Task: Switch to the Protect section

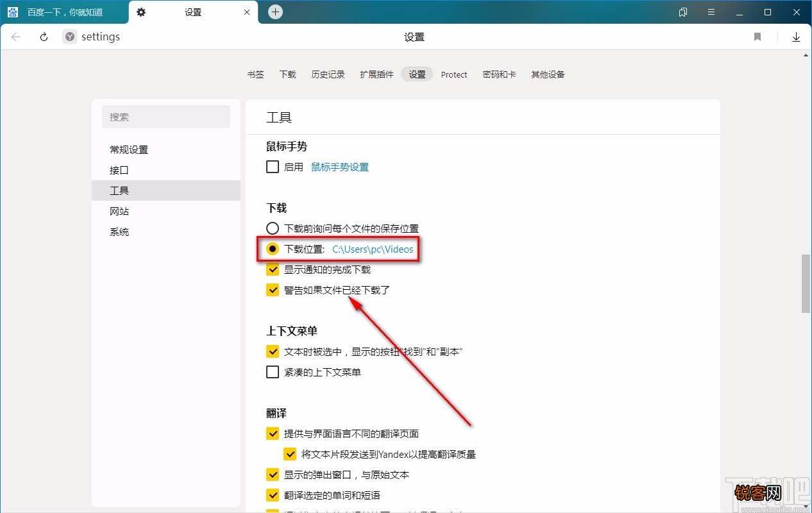Action: tap(454, 74)
